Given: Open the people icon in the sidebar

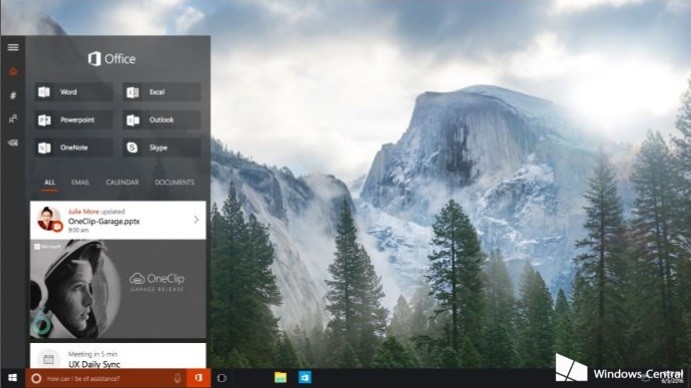Looking at the screenshot, I should coord(13,119).
